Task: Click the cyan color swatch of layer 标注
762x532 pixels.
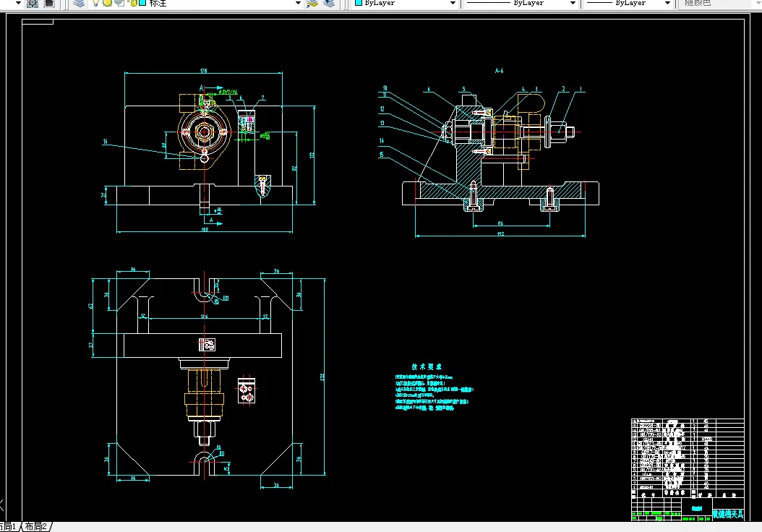Action: pyautogui.click(x=142, y=3)
